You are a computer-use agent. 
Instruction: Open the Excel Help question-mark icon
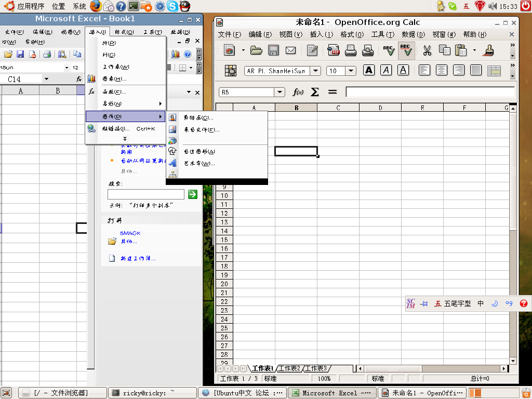click(188, 54)
